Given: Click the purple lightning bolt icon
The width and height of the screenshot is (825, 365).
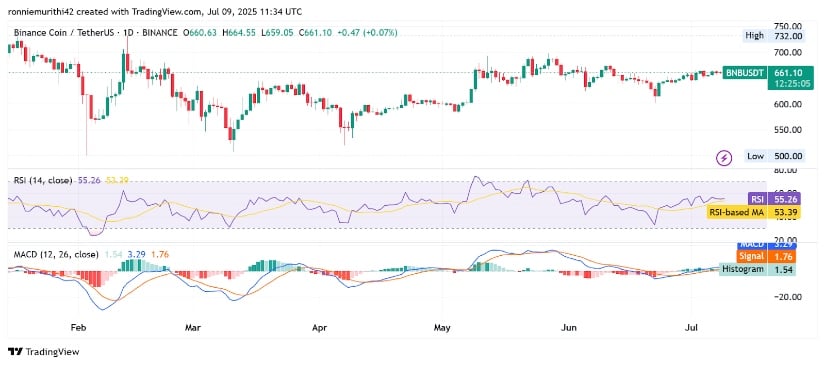Looking at the screenshot, I should [x=725, y=157].
